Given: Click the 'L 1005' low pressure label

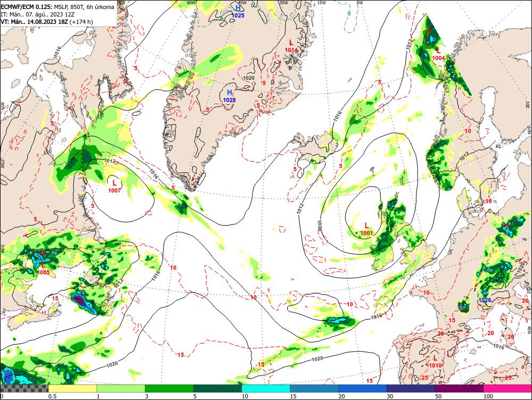Looking at the screenshot, I should pos(43,269).
